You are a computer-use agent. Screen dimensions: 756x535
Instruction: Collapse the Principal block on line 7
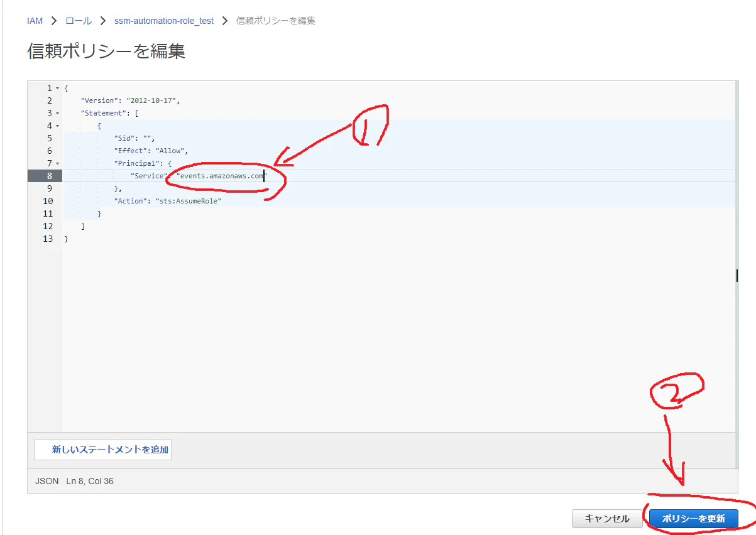(x=57, y=164)
